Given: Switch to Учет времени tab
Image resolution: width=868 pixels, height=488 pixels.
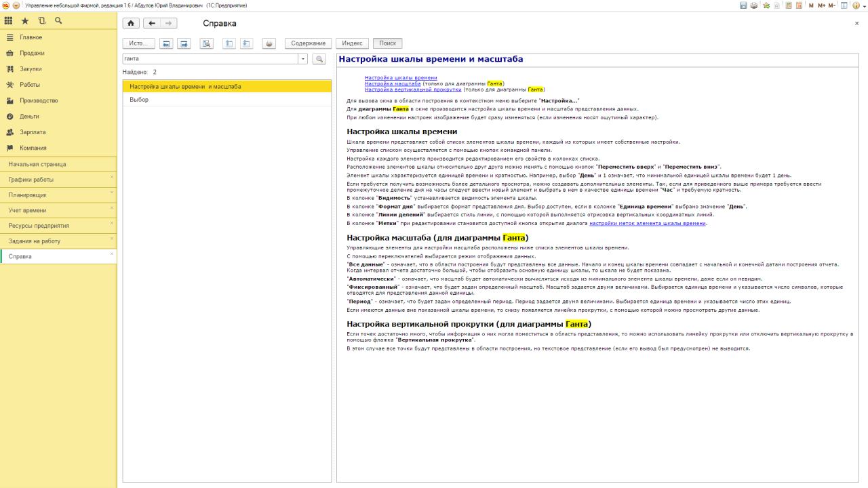Looking at the screenshot, I should (58, 211).
